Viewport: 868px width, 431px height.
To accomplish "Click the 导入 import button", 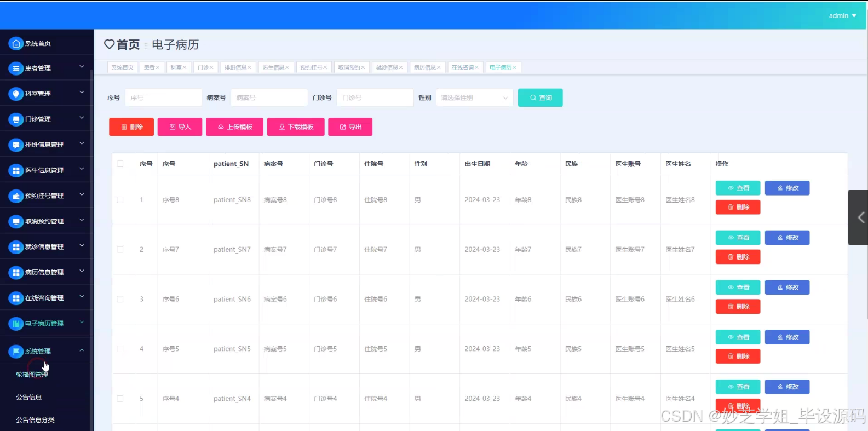I will [180, 127].
